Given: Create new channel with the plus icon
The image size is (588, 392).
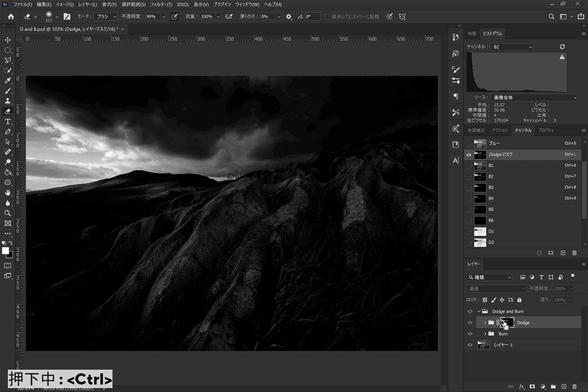Looking at the screenshot, I should (x=562, y=252).
